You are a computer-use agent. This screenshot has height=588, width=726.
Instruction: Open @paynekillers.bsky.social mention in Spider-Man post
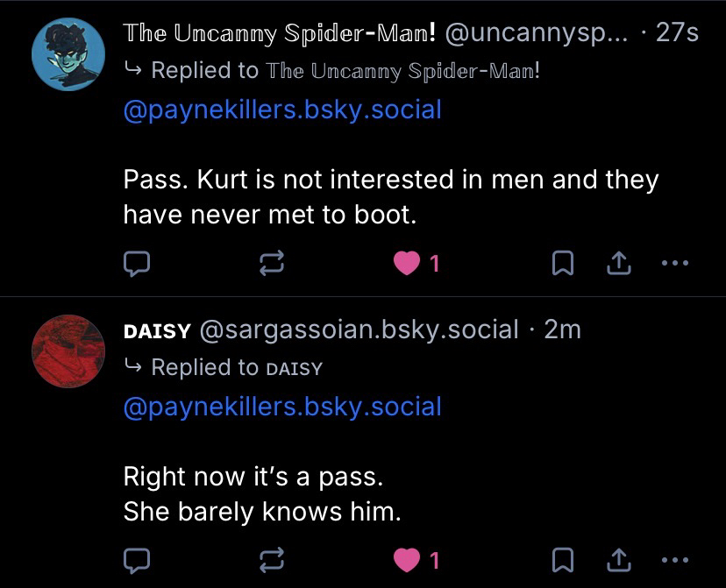tap(282, 110)
